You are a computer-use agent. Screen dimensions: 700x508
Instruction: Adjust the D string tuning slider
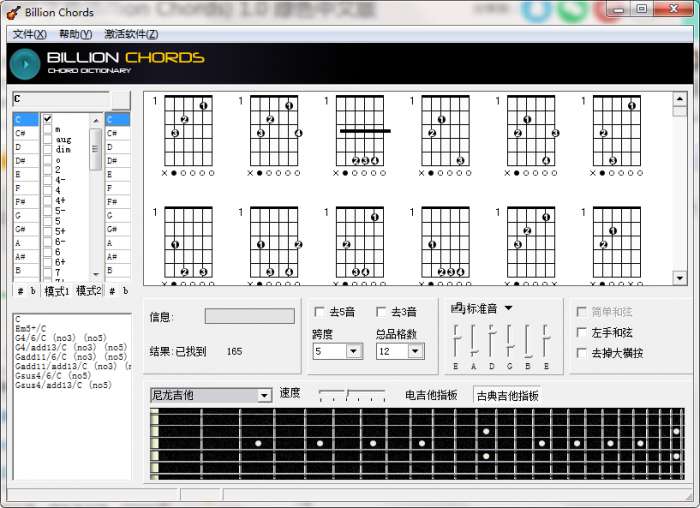492,341
